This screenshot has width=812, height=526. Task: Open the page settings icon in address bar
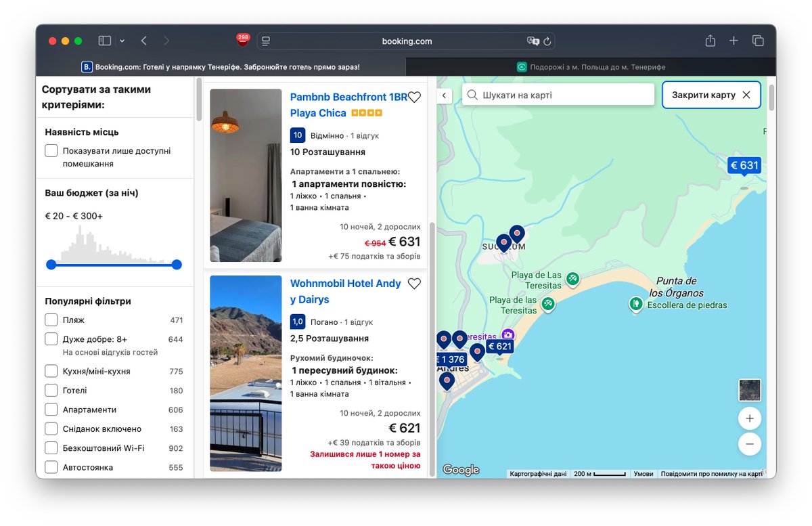(x=266, y=41)
